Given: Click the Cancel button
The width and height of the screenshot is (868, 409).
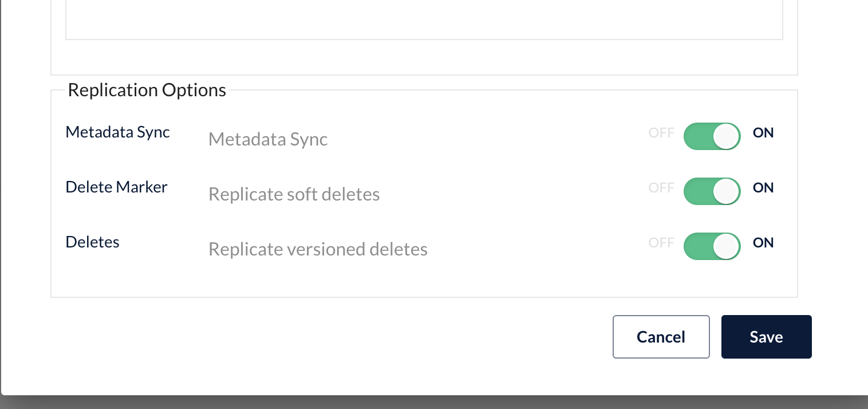Looking at the screenshot, I should coord(661,337).
